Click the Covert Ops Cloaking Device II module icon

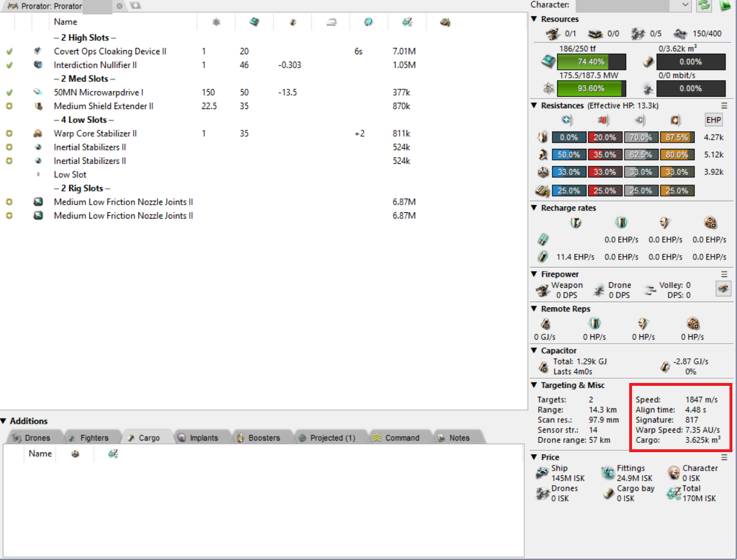38,51
